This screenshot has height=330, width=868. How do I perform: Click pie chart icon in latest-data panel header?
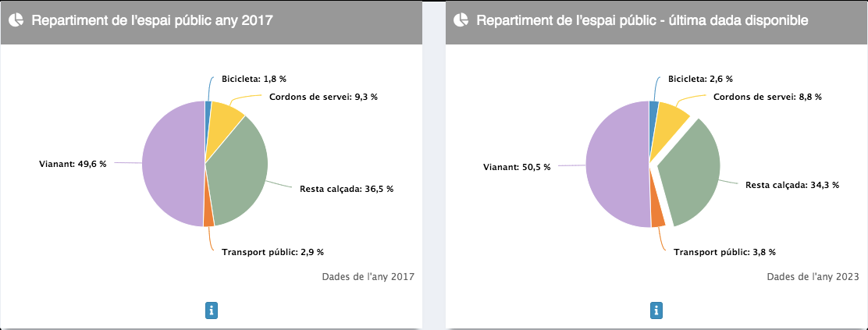[461, 20]
